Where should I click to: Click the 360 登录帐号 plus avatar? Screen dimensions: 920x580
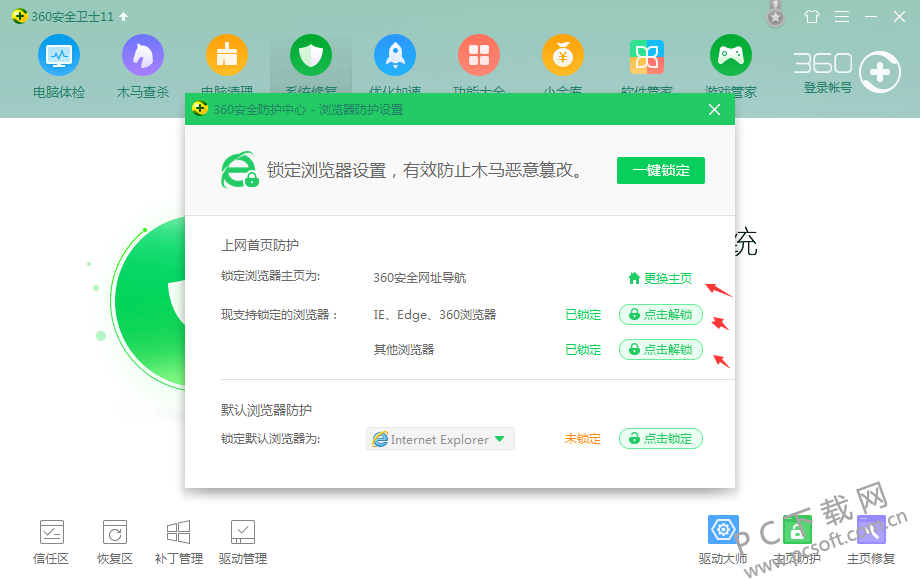click(880, 72)
